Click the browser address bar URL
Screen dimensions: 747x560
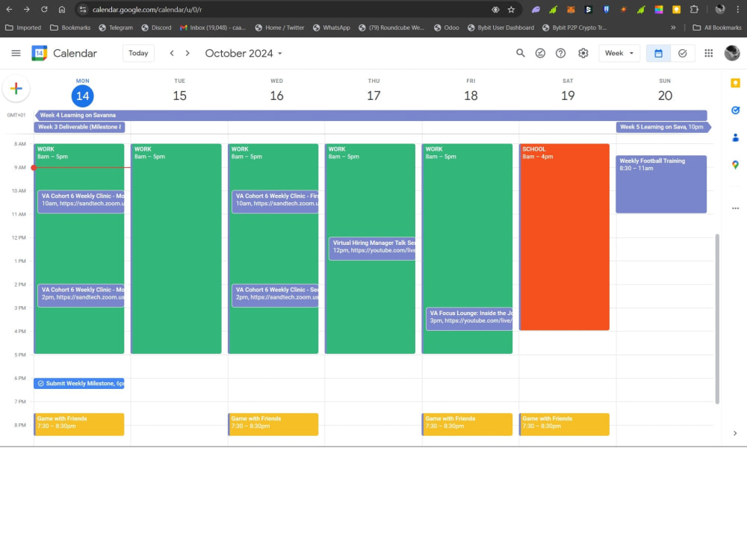pyautogui.click(x=147, y=10)
